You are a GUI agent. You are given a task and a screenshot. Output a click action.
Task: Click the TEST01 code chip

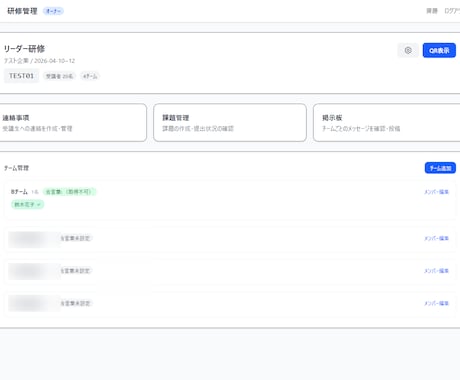coord(21,76)
